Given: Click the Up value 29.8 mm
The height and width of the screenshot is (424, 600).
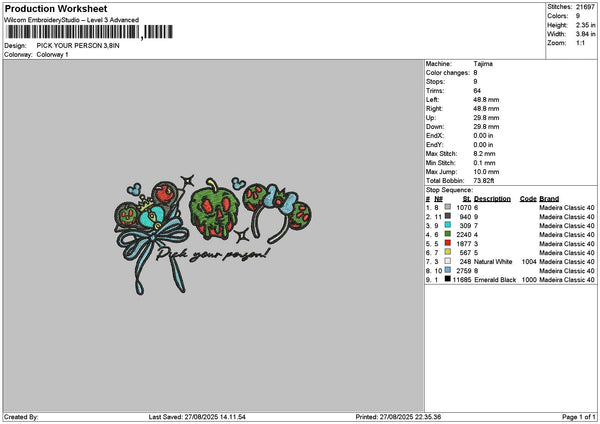Looking at the screenshot, I should click(486, 117).
